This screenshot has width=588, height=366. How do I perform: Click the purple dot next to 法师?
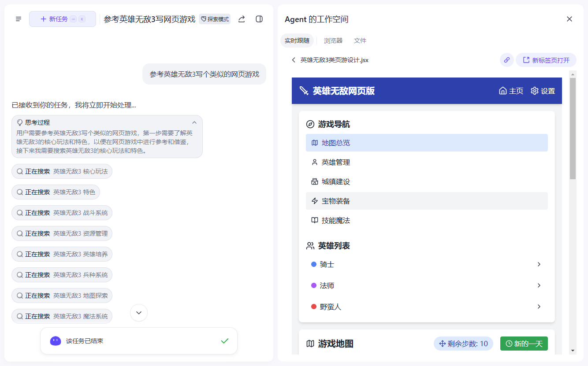tap(314, 285)
